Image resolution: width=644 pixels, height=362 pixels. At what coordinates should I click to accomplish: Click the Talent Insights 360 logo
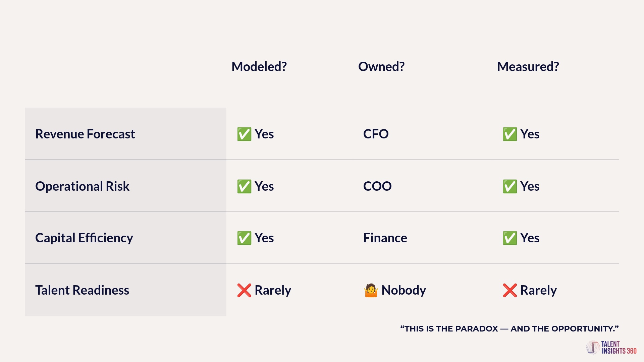[x=611, y=348]
